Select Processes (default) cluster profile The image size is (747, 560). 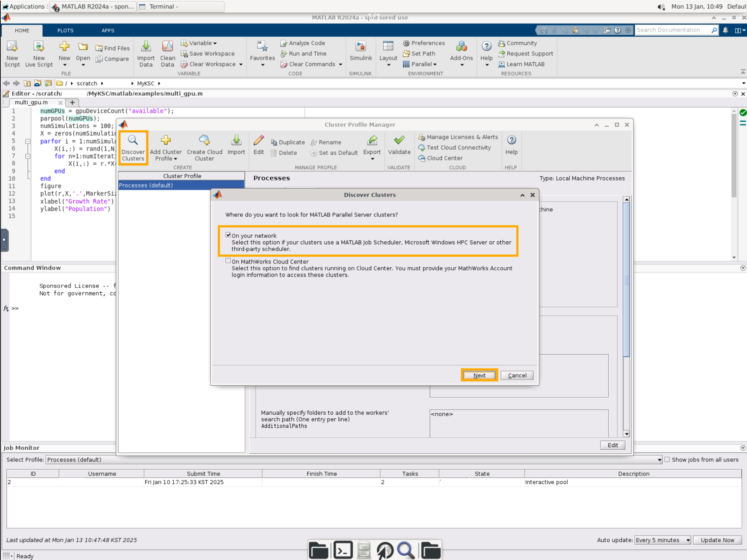pyautogui.click(x=181, y=185)
